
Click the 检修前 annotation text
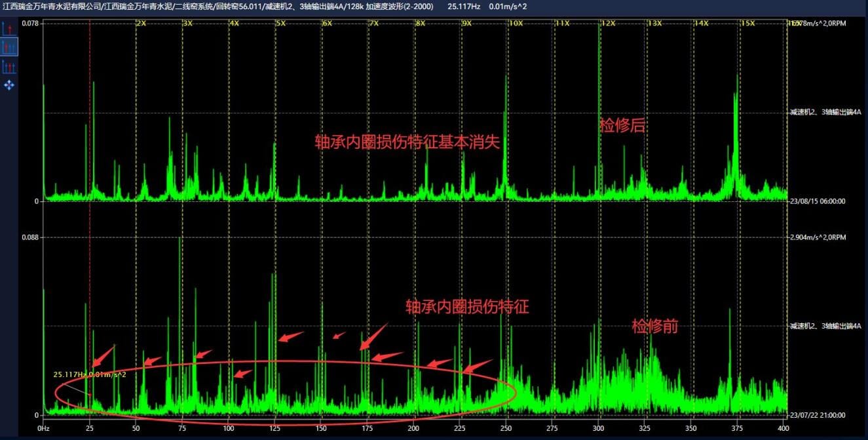click(654, 326)
